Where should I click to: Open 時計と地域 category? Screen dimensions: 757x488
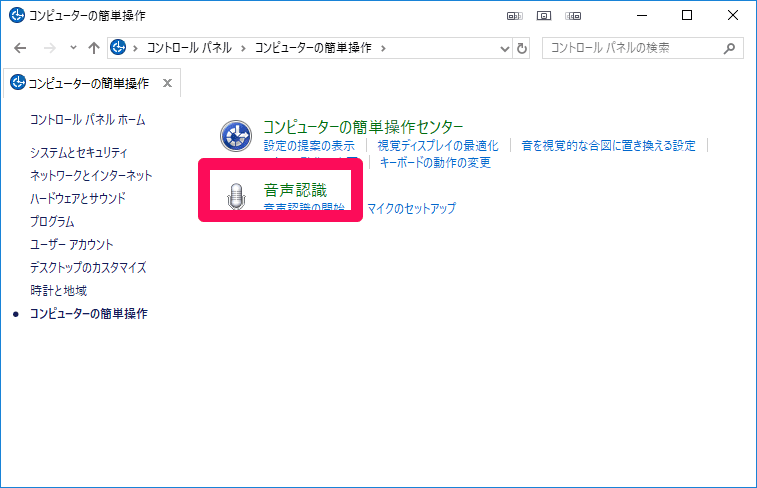click(58, 290)
